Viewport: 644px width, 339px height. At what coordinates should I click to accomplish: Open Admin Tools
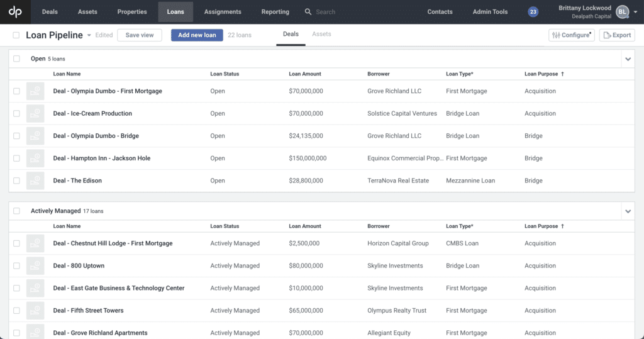pyautogui.click(x=490, y=12)
